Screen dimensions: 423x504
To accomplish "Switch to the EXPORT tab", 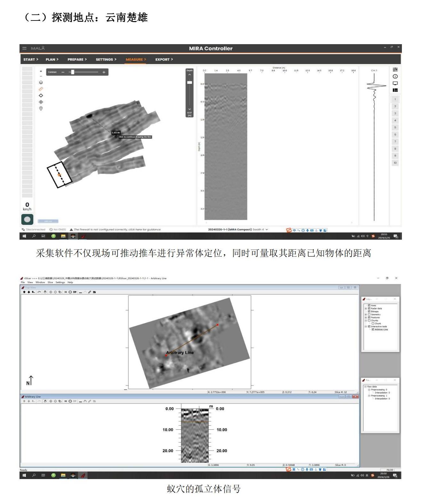I will click(164, 60).
